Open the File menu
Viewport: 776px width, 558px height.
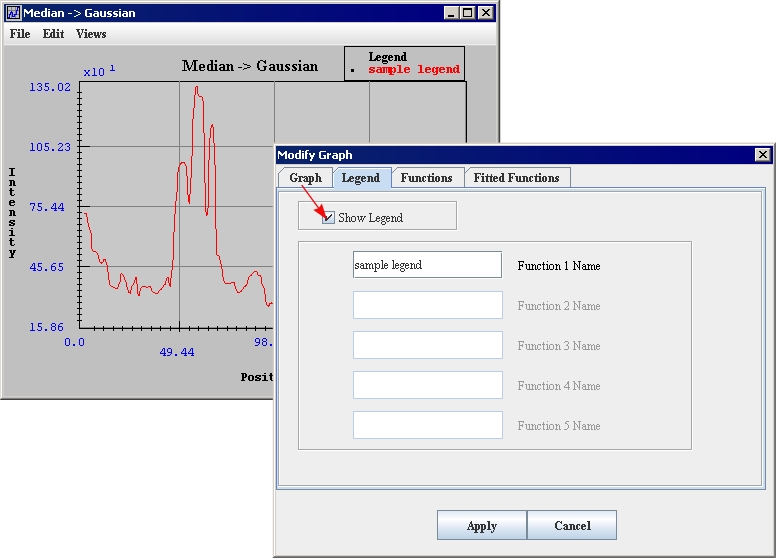(x=20, y=34)
